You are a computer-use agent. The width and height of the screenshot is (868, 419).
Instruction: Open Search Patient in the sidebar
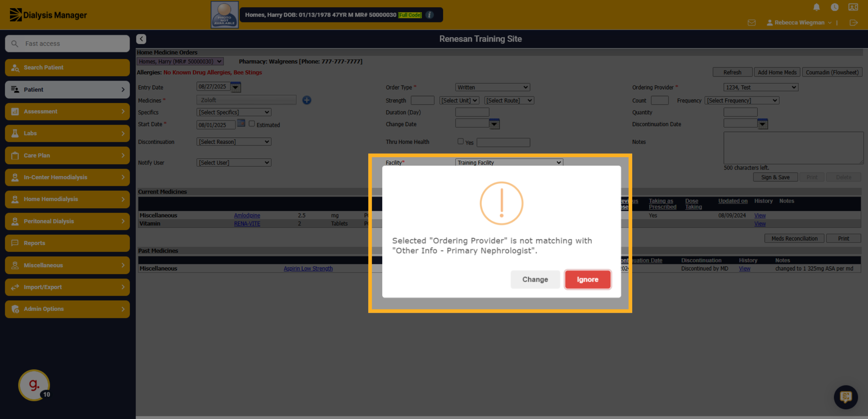[67, 68]
